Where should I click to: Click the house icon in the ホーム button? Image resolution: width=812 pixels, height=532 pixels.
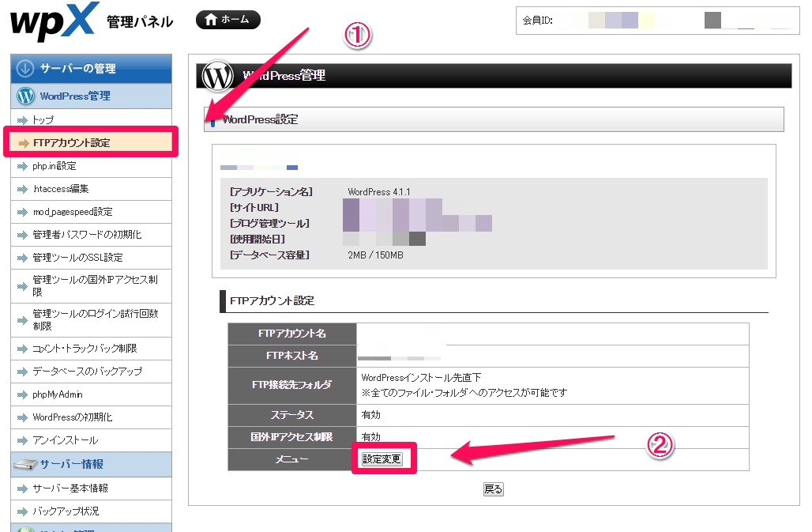[x=210, y=20]
